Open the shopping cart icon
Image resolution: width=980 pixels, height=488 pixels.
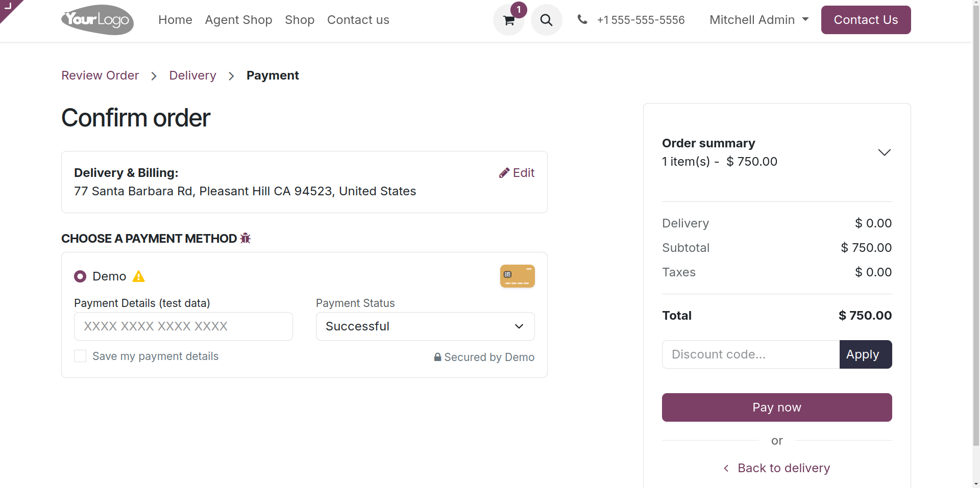(508, 20)
